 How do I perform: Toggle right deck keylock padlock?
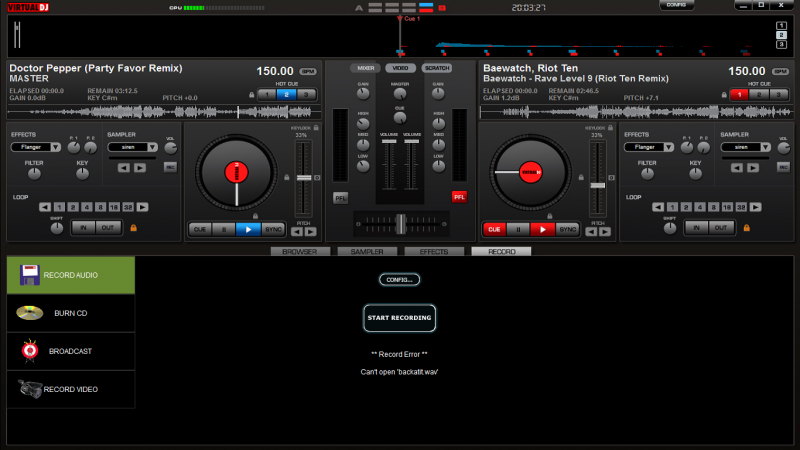[x=610, y=128]
